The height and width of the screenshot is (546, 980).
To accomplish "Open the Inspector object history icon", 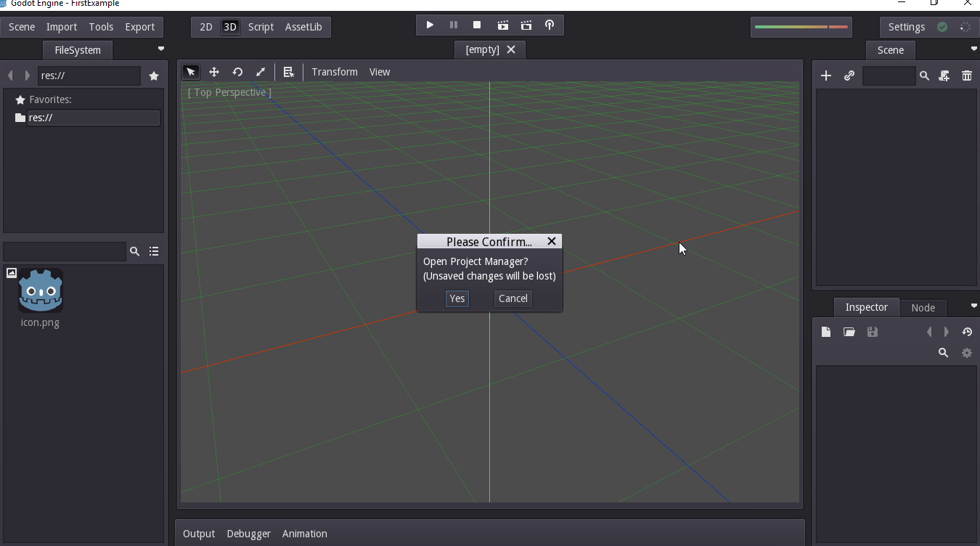I will tap(967, 332).
